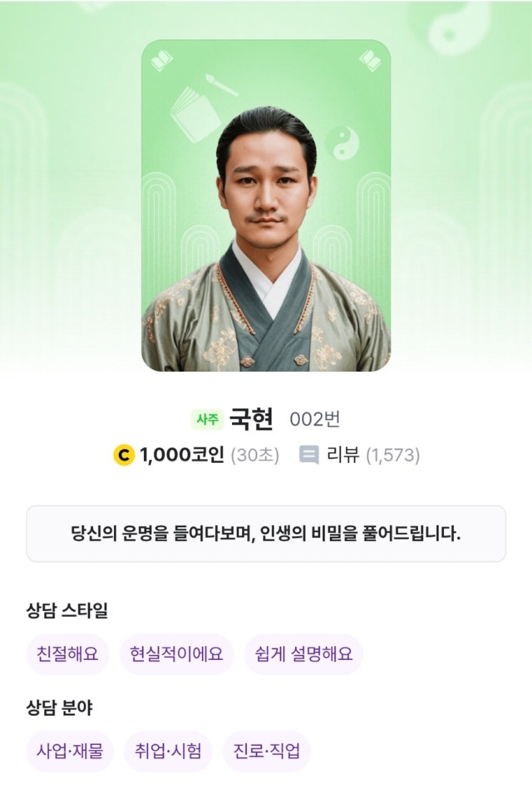
Task: Click the green 사주 badge
Action: point(208,419)
